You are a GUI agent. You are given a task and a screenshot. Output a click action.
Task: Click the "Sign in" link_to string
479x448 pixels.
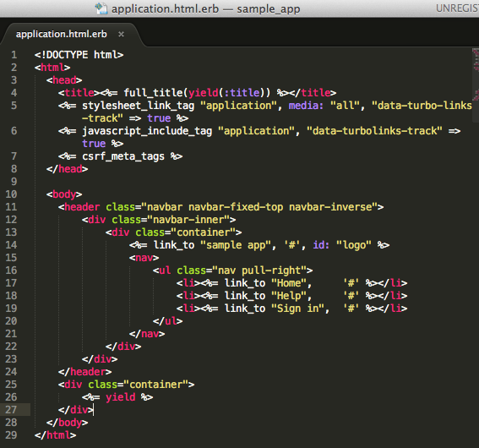coord(297,309)
